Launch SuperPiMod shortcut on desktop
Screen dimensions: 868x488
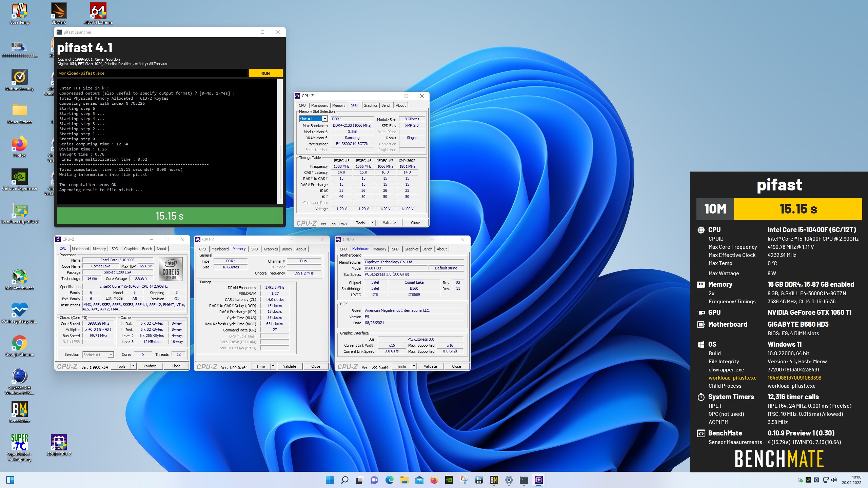point(20,447)
